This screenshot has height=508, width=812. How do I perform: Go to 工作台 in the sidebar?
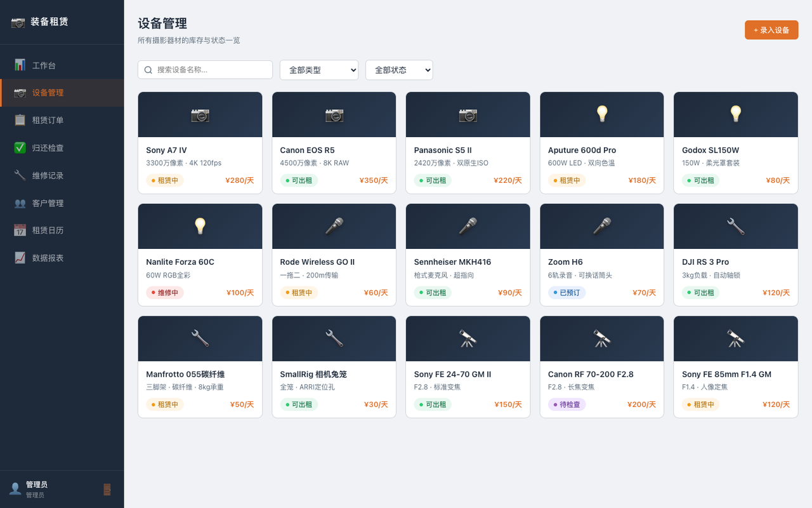point(62,65)
